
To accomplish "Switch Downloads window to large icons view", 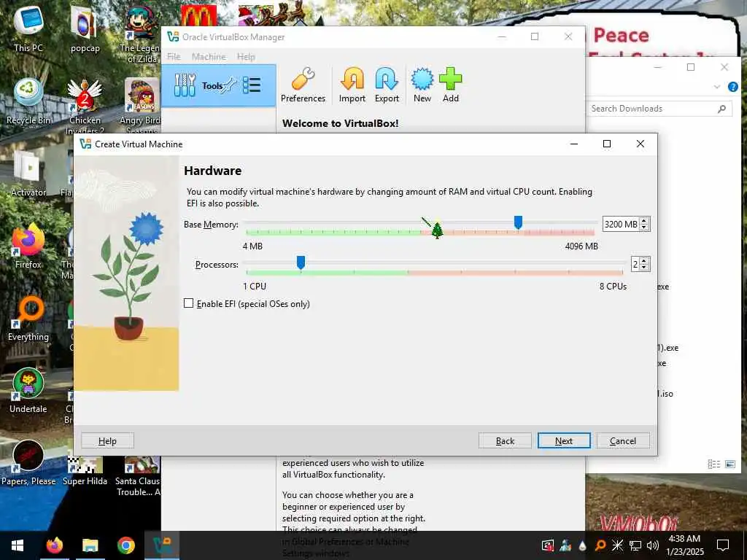I will (x=729, y=464).
